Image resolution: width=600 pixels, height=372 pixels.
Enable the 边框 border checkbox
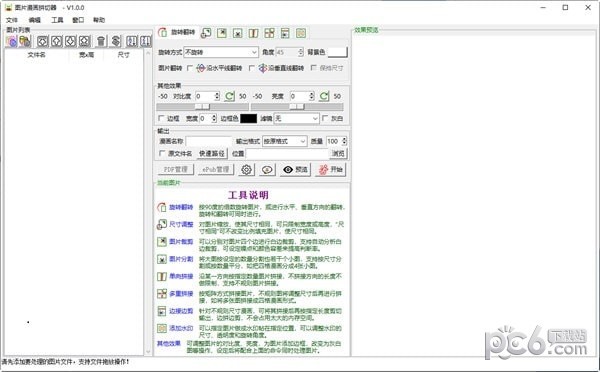[161, 118]
